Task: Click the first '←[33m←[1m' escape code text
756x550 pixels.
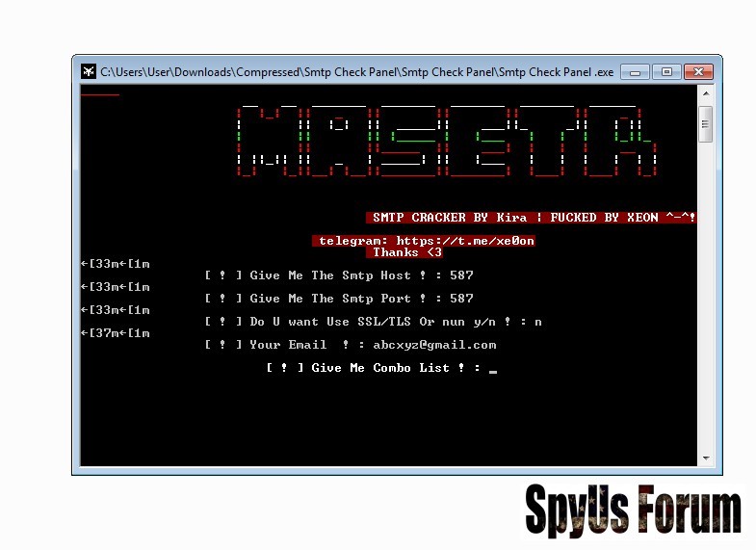Action: pos(116,264)
